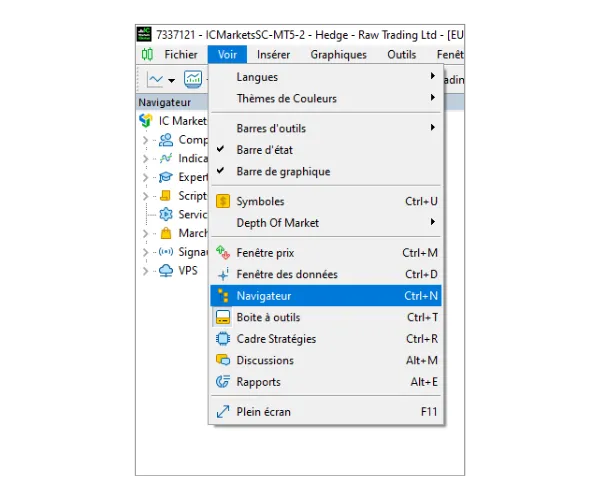This screenshot has height=500, width=600.
Task: Select the Symboles menu entry
Action: pyautogui.click(x=326, y=201)
